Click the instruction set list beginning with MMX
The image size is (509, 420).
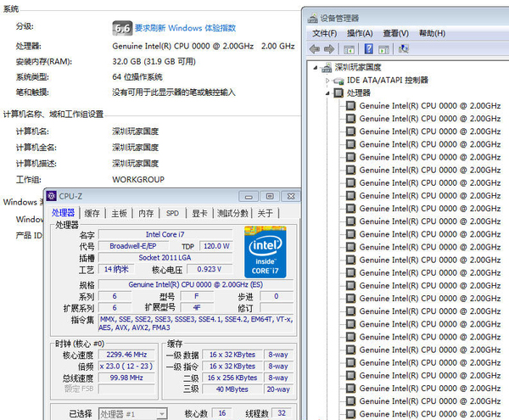(196, 323)
